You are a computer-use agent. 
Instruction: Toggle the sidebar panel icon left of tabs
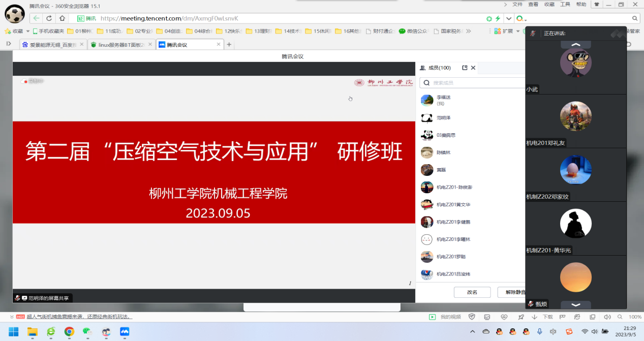9,44
